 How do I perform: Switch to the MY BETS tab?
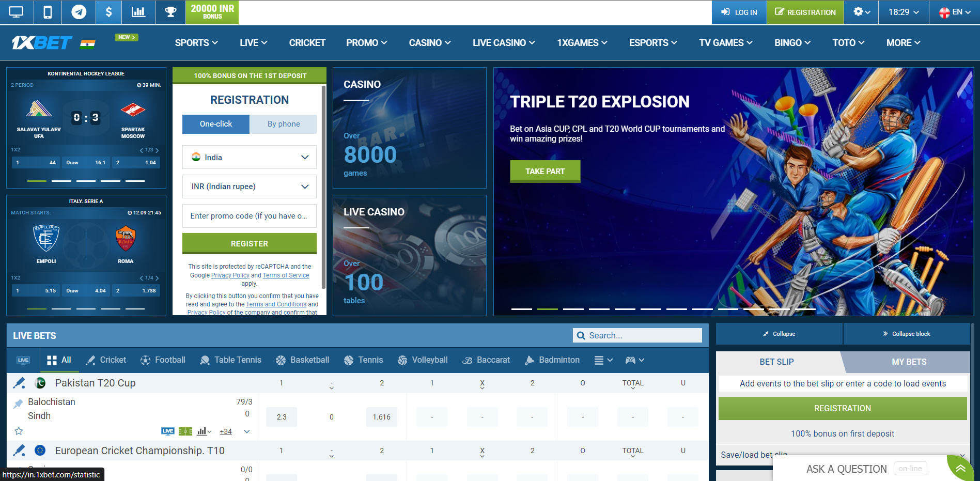909,362
